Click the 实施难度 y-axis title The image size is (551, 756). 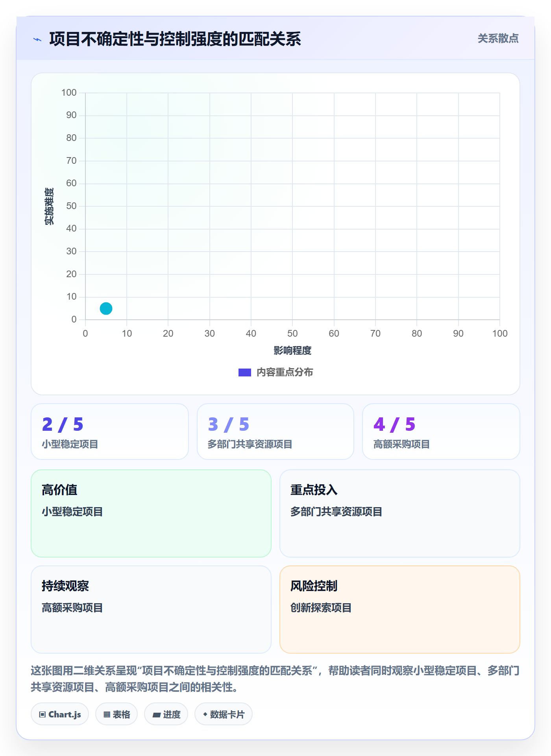point(49,206)
